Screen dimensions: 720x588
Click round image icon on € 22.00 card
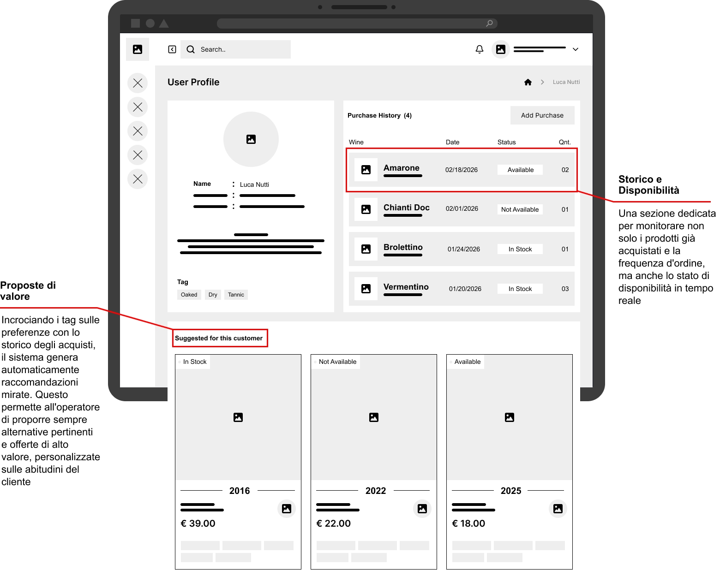[x=422, y=509]
